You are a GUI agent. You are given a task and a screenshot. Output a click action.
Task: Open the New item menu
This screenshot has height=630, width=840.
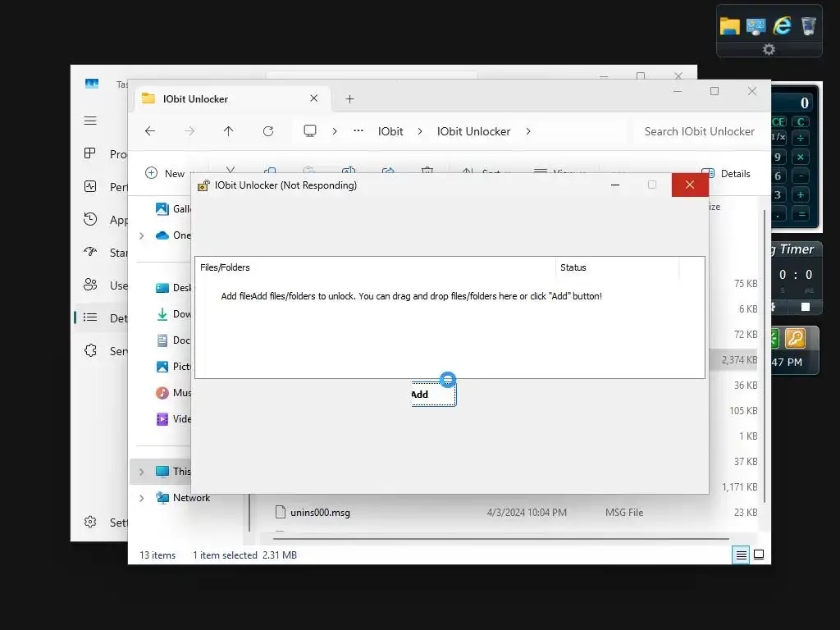click(x=168, y=173)
